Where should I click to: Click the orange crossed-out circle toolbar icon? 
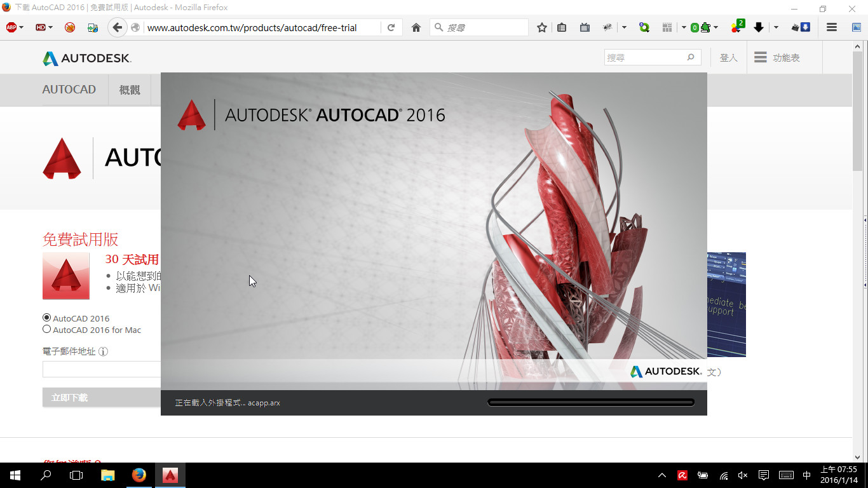70,27
